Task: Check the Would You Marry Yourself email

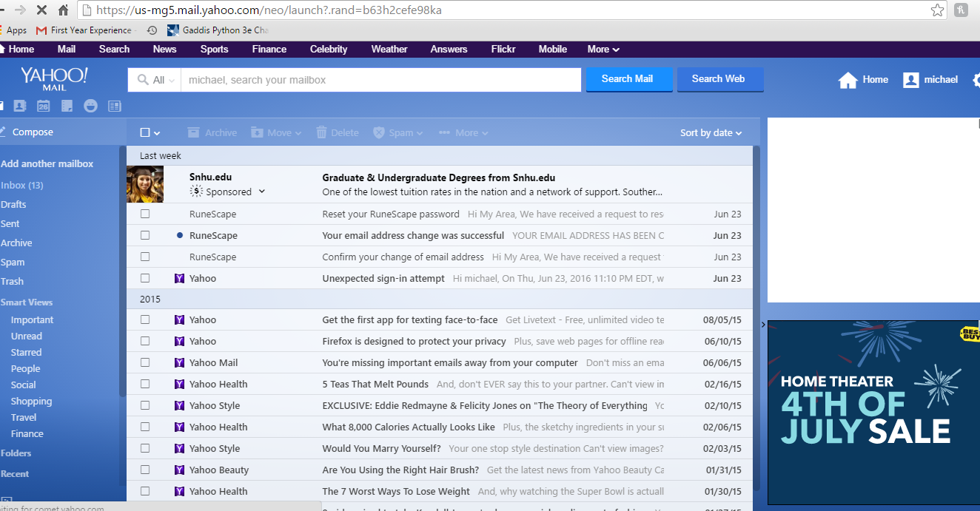Action: (x=145, y=448)
